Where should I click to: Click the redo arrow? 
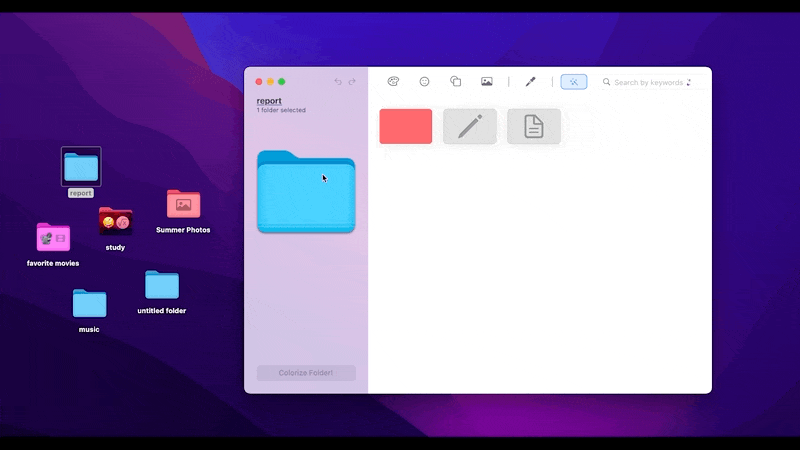(x=352, y=82)
